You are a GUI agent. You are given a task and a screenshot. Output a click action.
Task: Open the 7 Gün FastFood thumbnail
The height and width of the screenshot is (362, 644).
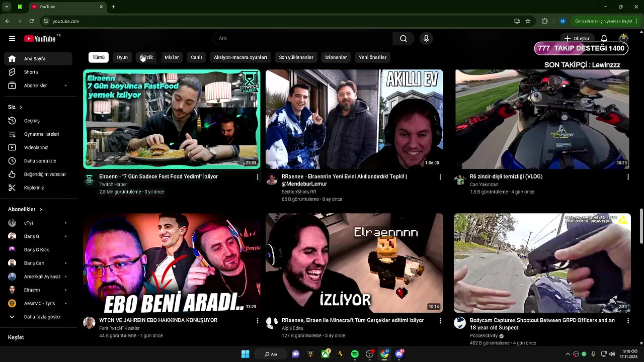click(x=172, y=119)
